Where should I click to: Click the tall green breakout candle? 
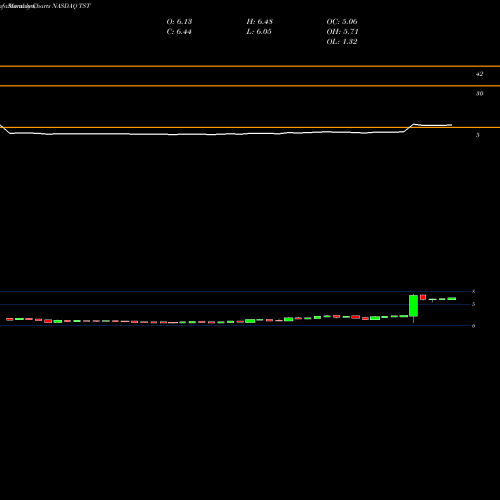point(413,306)
